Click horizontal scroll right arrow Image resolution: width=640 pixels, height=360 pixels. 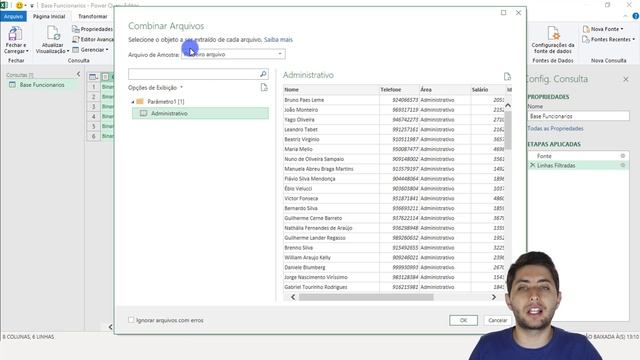493,297
